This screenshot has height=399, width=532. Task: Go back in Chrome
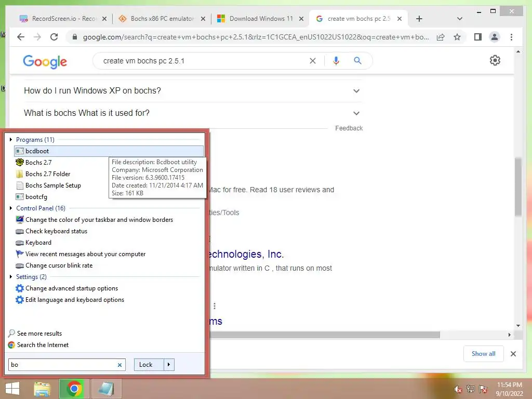point(21,37)
